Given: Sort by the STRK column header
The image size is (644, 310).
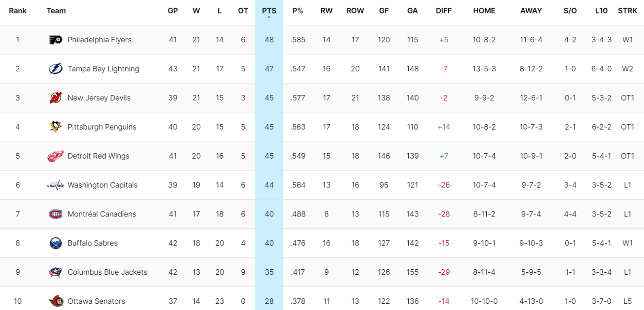Looking at the screenshot, I should (627, 11).
